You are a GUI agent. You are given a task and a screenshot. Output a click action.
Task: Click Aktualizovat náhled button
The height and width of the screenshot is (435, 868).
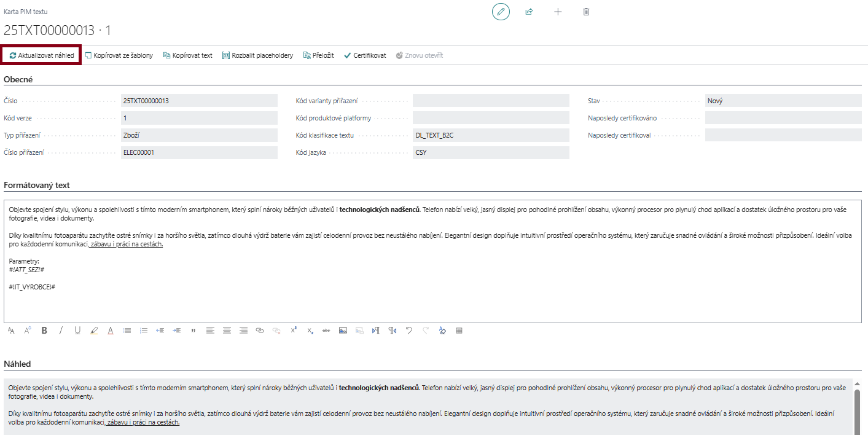(x=41, y=55)
